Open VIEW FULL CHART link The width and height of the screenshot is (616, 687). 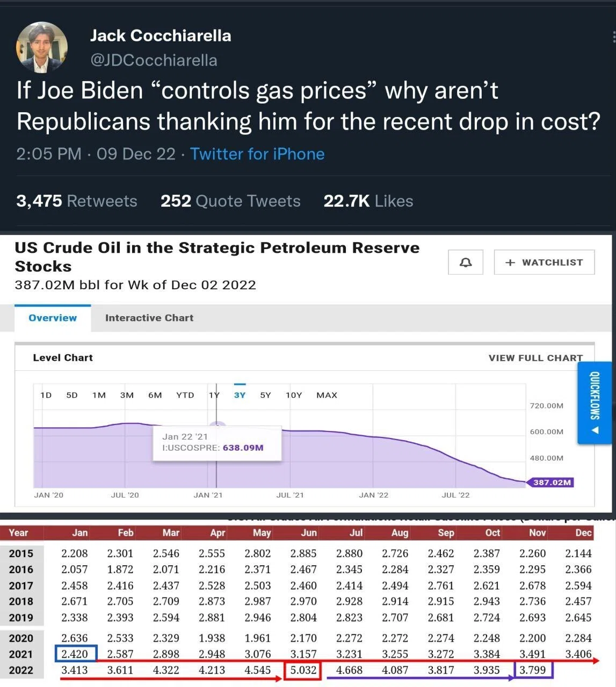[535, 358]
